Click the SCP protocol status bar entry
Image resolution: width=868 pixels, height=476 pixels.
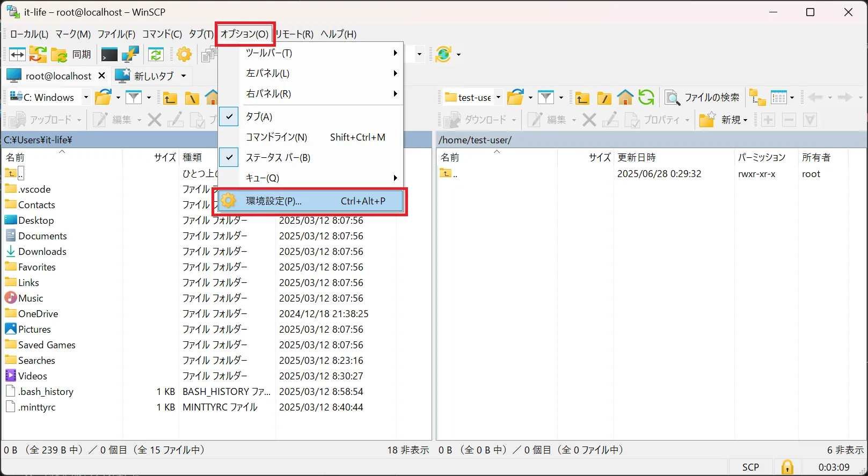pyautogui.click(x=750, y=467)
